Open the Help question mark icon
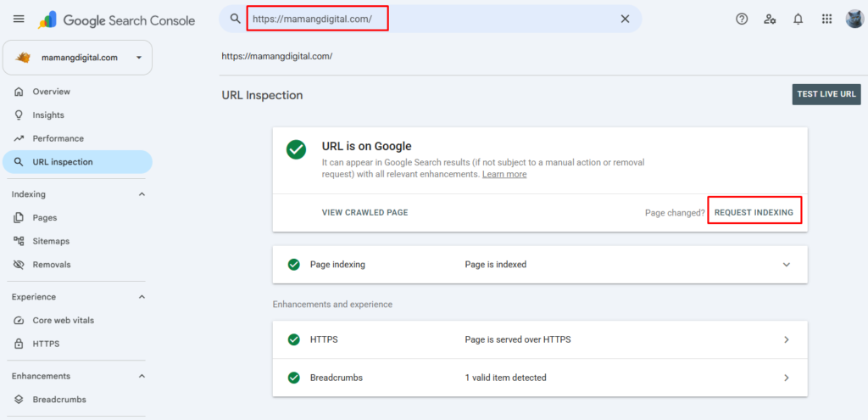 (742, 19)
